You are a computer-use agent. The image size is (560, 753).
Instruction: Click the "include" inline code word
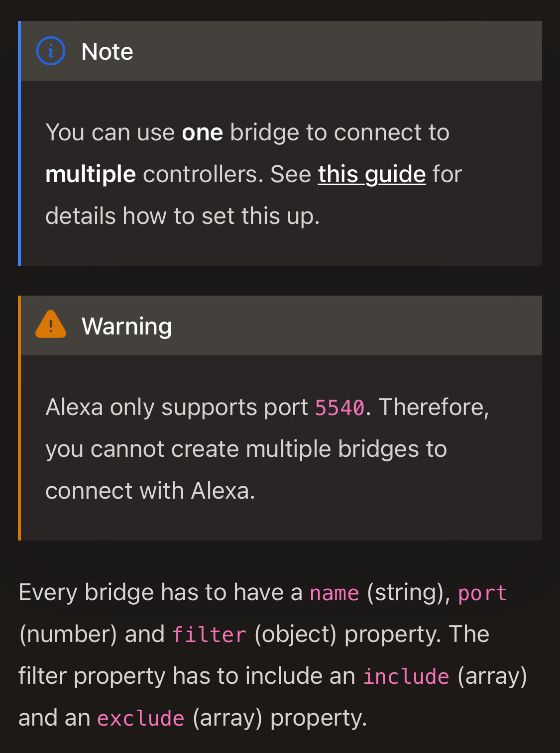(x=406, y=677)
